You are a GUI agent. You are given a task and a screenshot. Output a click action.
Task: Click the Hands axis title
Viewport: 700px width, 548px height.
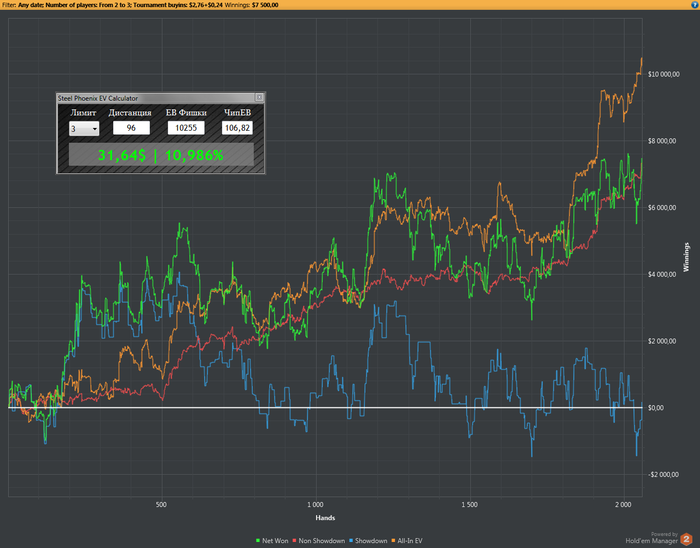[x=325, y=518]
